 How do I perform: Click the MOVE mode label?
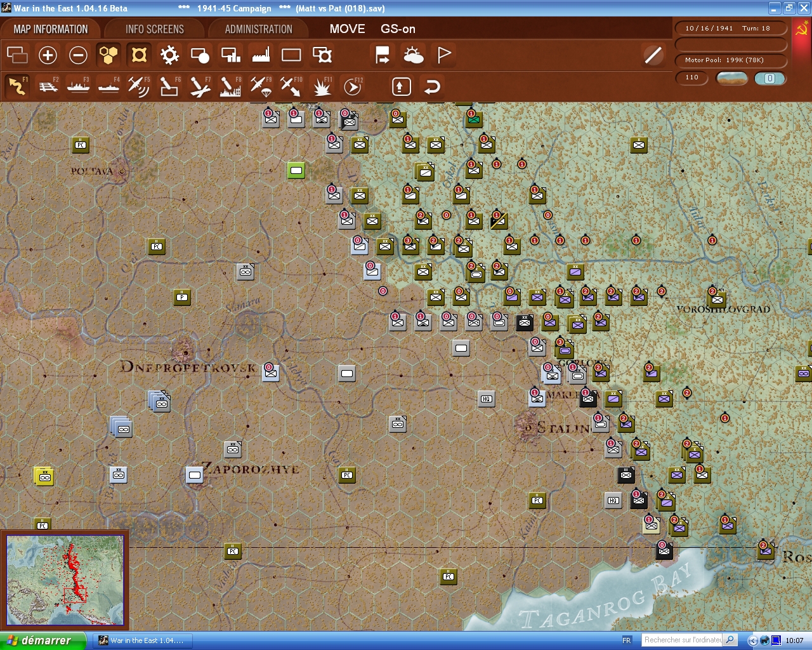[348, 29]
